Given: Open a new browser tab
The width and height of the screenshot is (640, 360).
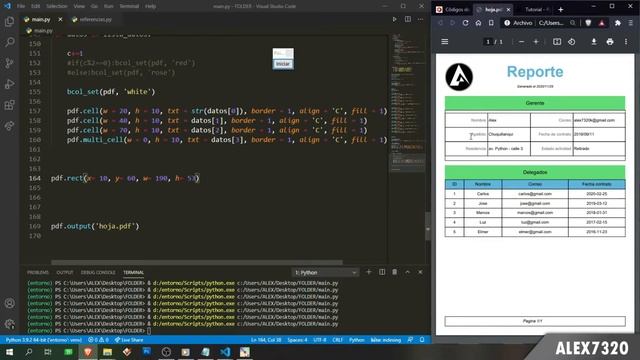Looking at the screenshot, I should tap(560, 9).
